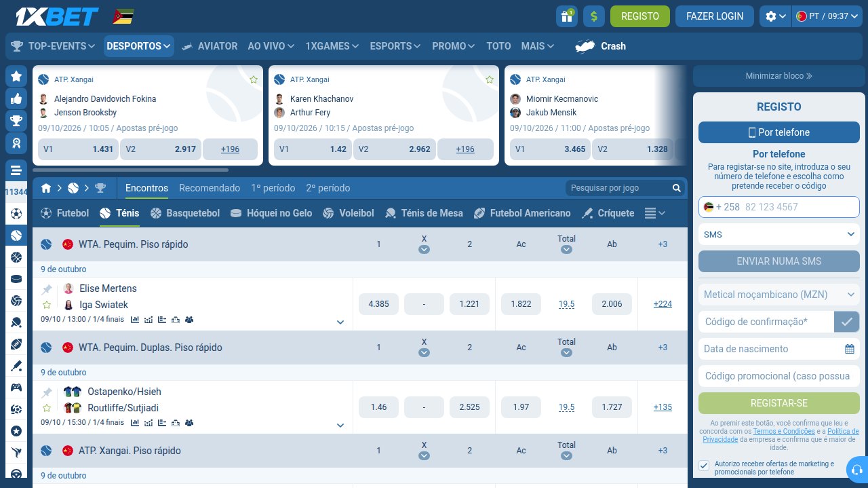Toggle the sidebar sports list menu icon
The height and width of the screenshot is (488, 868).
click(16, 170)
